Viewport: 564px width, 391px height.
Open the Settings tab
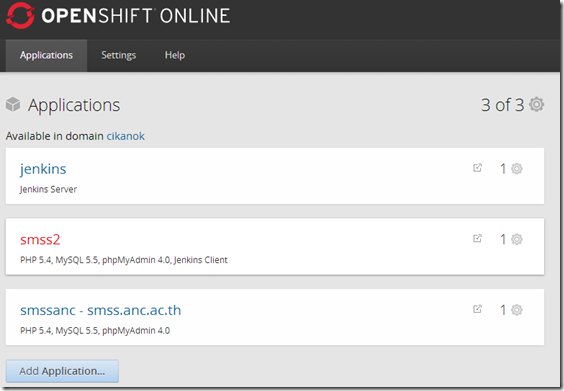(119, 55)
